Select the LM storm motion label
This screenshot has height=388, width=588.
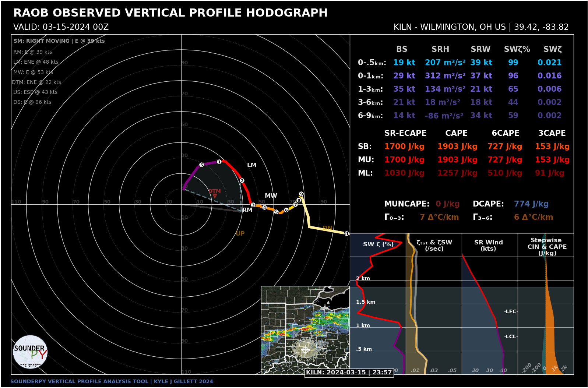pyautogui.click(x=252, y=165)
